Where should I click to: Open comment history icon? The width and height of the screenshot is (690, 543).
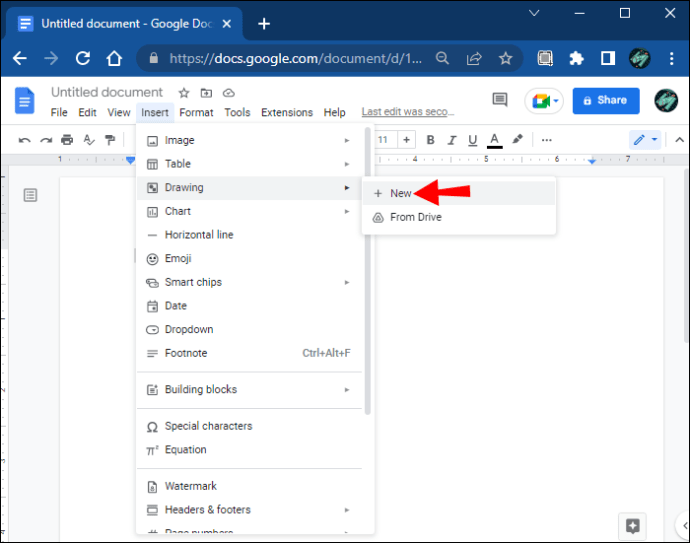[500, 100]
